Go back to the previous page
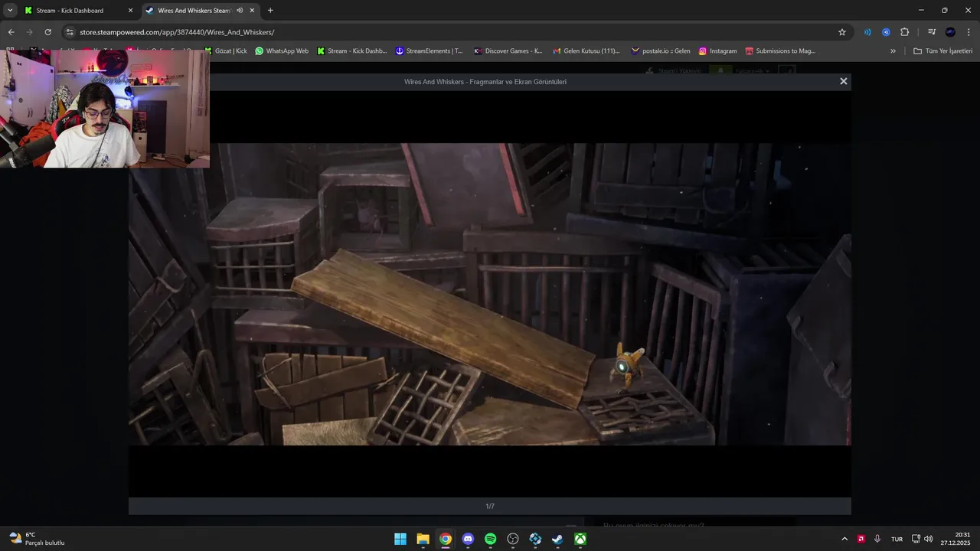980x551 pixels. pyautogui.click(x=11, y=32)
